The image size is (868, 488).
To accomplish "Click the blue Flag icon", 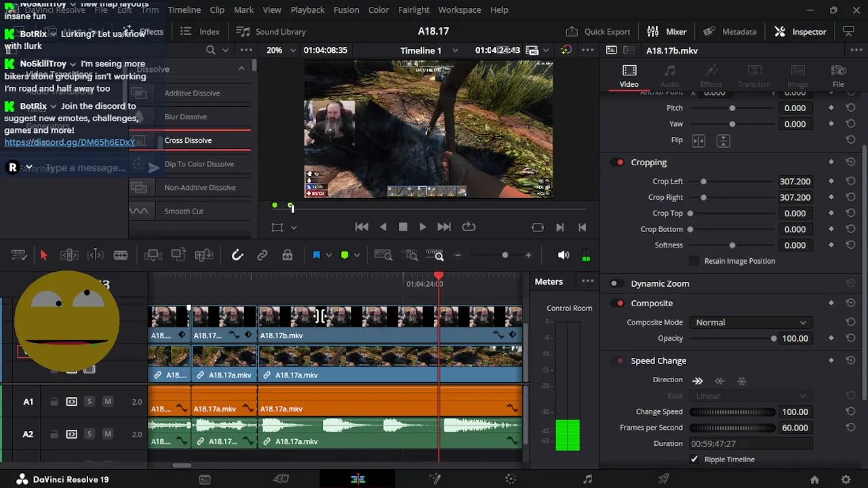I will click(316, 256).
